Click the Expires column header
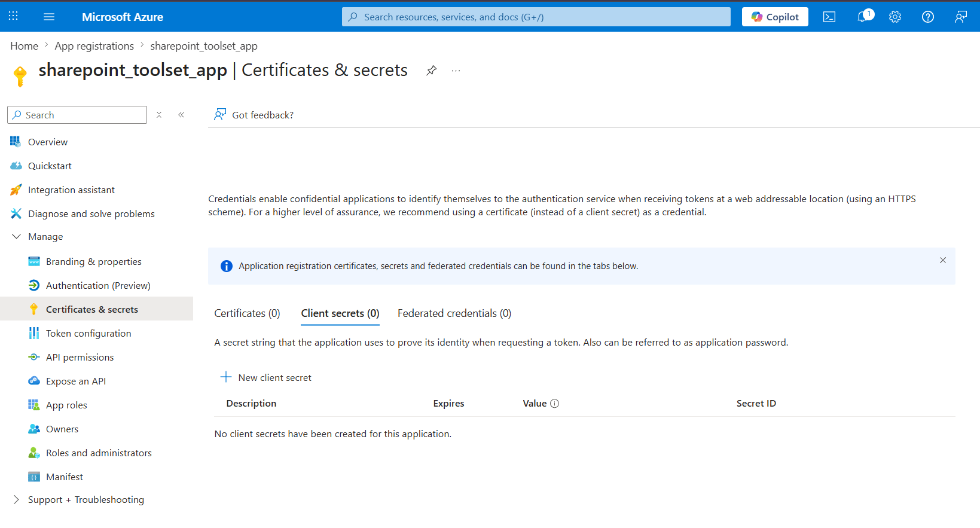Screen dimensions: 980x528 tap(448, 404)
